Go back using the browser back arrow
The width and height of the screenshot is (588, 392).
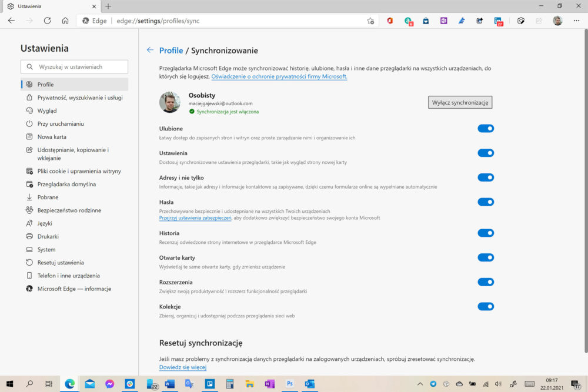click(x=12, y=21)
